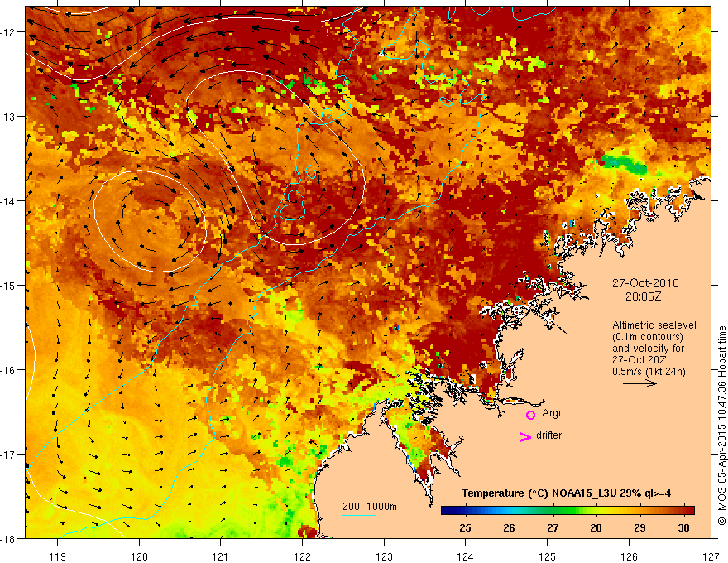Click longitude axis label '127'
The image size is (728, 563).
pos(711,556)
